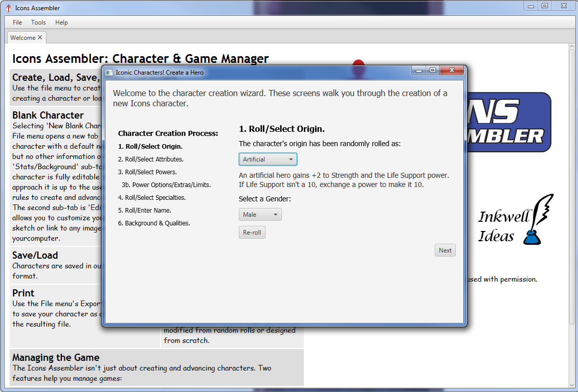Click the scroll down arrow of page scrollbar
The height and width of the screenshot is (392, 578).
pos(572,383)
